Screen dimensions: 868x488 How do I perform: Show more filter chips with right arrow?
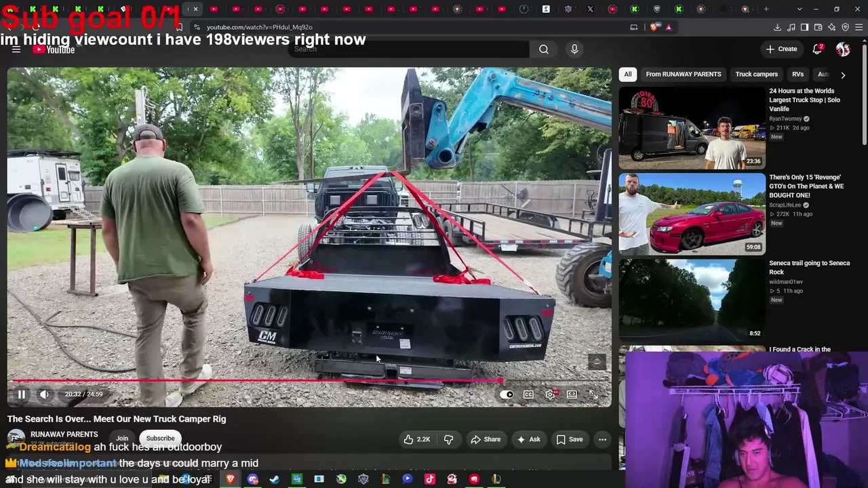843,75
